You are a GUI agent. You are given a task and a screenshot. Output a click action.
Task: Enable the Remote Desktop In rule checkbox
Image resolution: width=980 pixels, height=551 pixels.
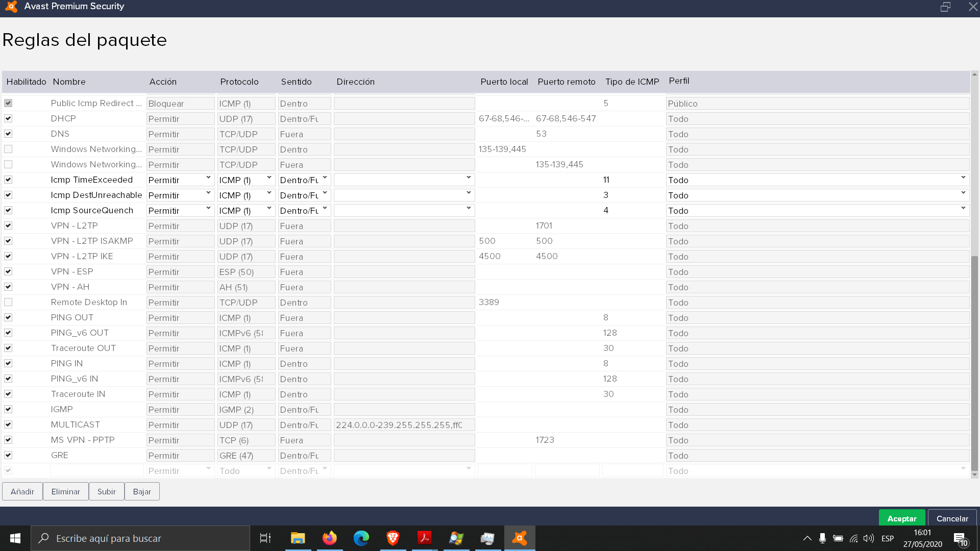(x=8, y=302)
